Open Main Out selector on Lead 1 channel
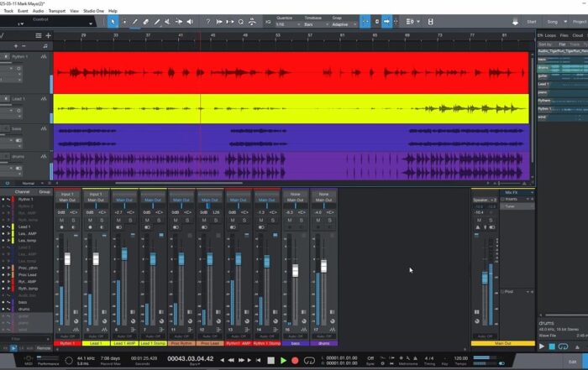 [x=96, y=200]
